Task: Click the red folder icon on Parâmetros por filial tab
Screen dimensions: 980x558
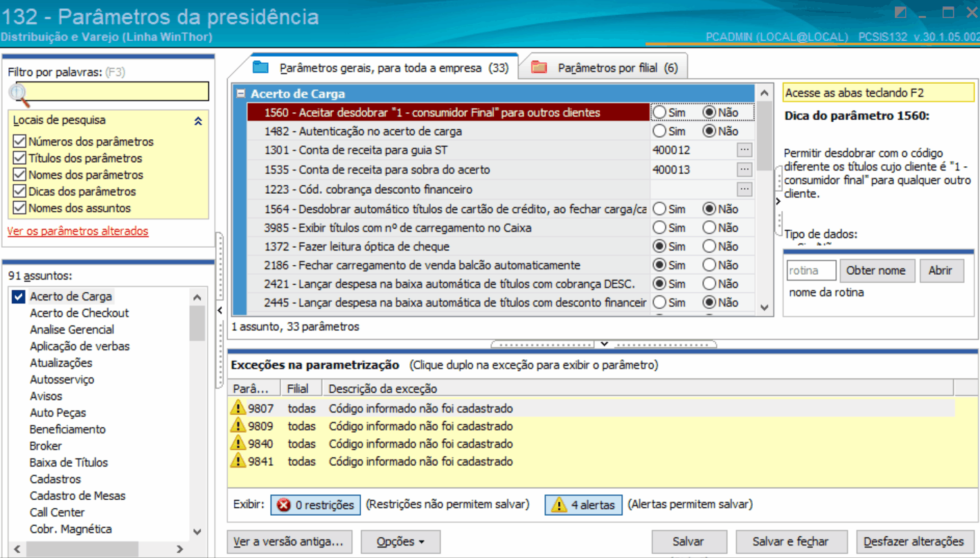Action: [x=539, y=67]
